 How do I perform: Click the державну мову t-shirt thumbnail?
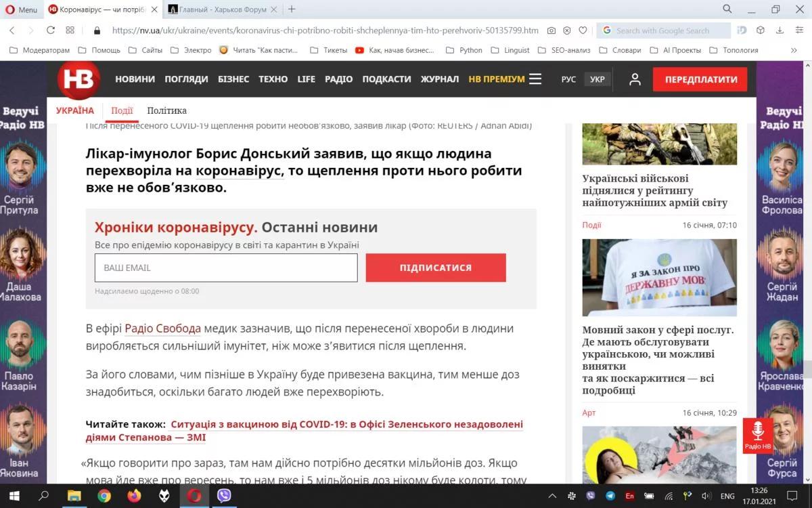pos(660,277)
